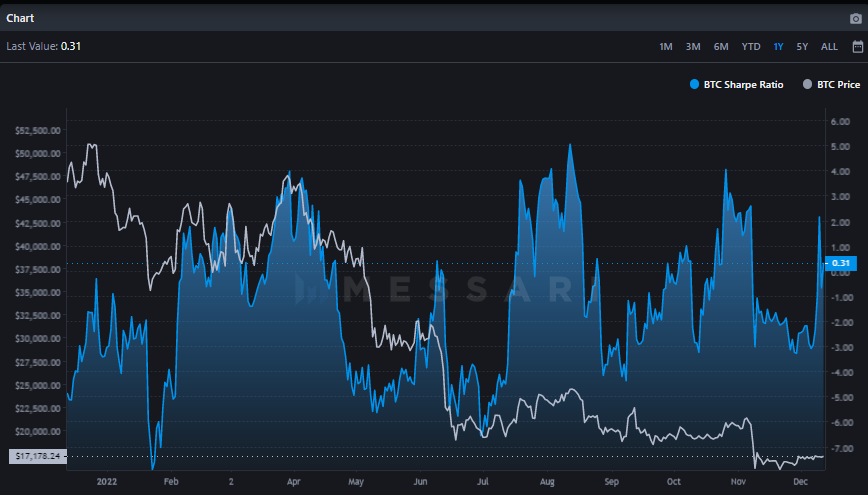This screenshot has width=868, height=495.
Task: Click the blue Sharpe Ratio legend dot
Action: 694,84
